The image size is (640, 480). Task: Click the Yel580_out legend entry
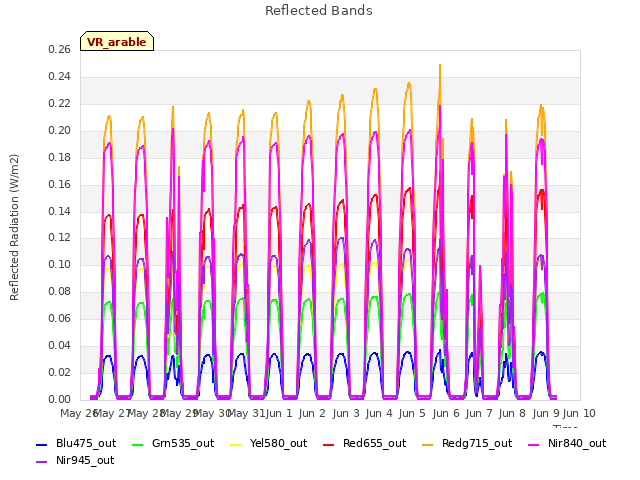click(269, 443)
